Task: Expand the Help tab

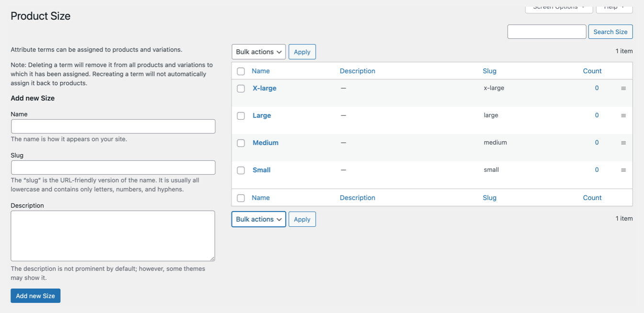Action: 614,8
